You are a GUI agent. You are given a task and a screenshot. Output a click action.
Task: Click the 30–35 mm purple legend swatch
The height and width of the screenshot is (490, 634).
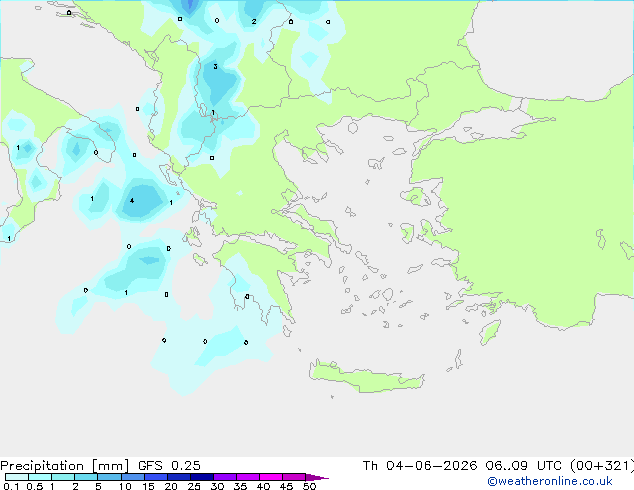[x=225, y=477]
